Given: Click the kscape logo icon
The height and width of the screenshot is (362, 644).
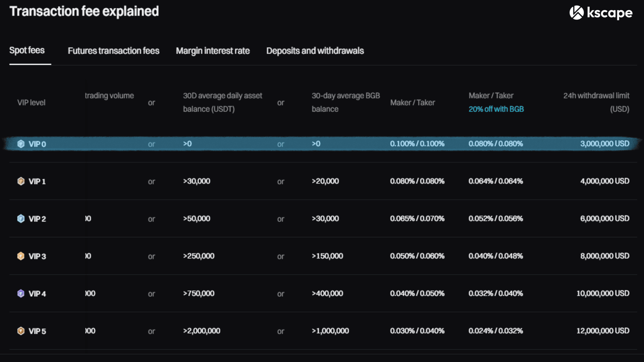Looking at the screenshot, I should pyautogui.click(x=577, y=13).
